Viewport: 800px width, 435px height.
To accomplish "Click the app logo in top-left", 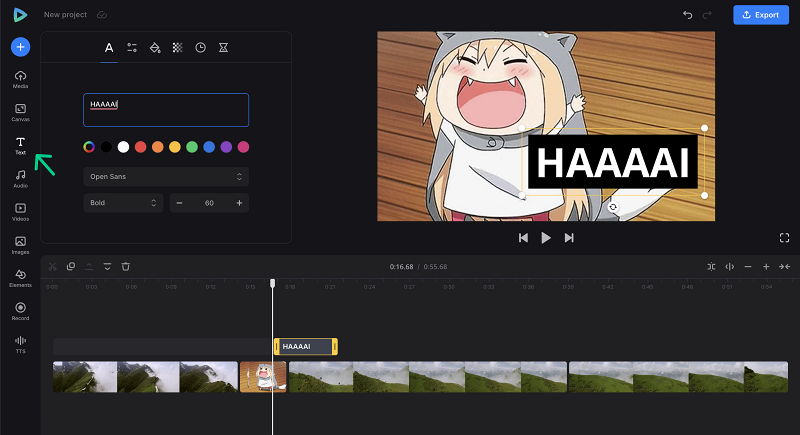I will tap(20, 15).
